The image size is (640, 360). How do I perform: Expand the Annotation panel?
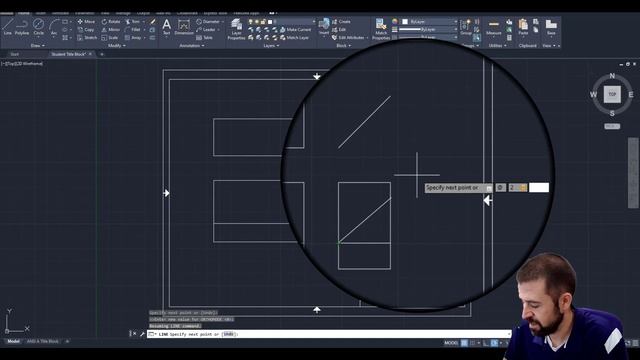pyautogui.click(x=191, y=46)
